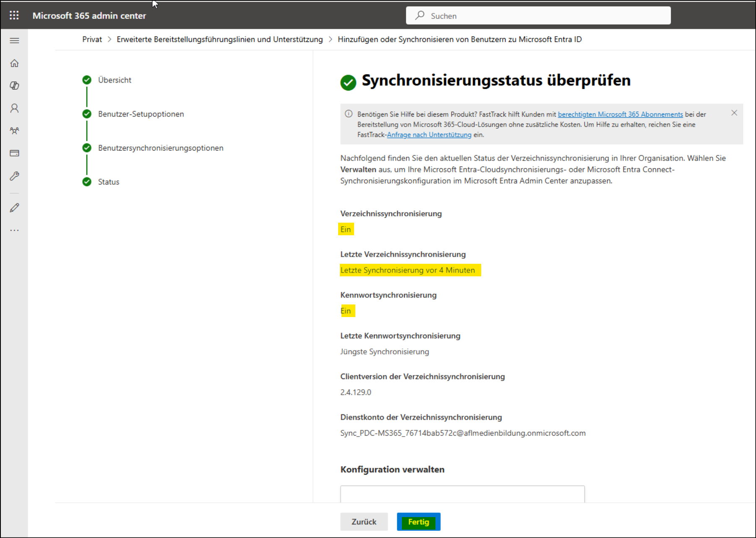
Task: Go to the Status step
Action: pyautogui.click(x=109, y=182)
